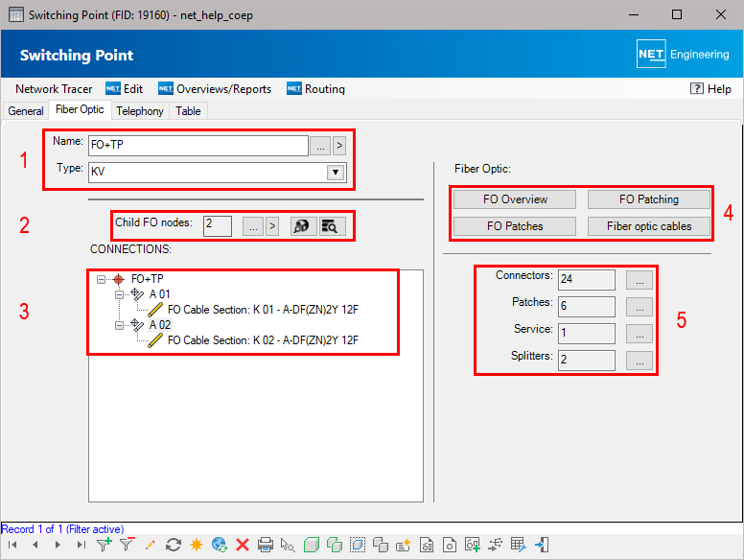Open the Type dropdown showing KV
The image size is (744, 560).
click(336, 172)
